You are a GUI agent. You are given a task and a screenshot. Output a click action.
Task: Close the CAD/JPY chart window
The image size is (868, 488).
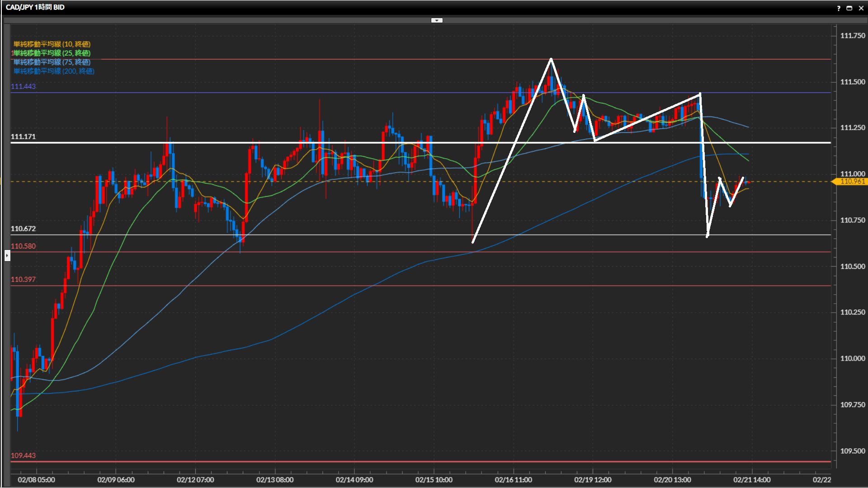coord(861,8)
